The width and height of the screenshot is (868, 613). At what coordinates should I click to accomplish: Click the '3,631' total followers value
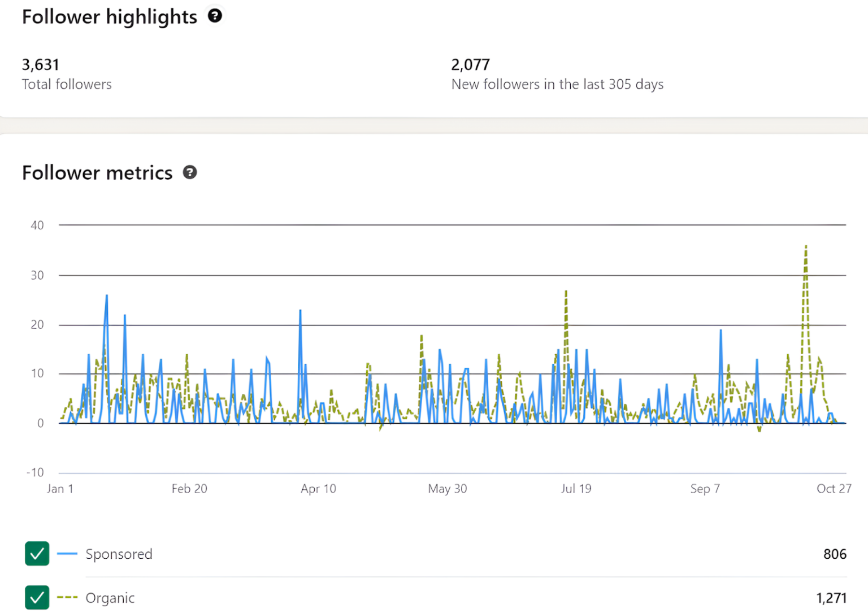(41, 65)
